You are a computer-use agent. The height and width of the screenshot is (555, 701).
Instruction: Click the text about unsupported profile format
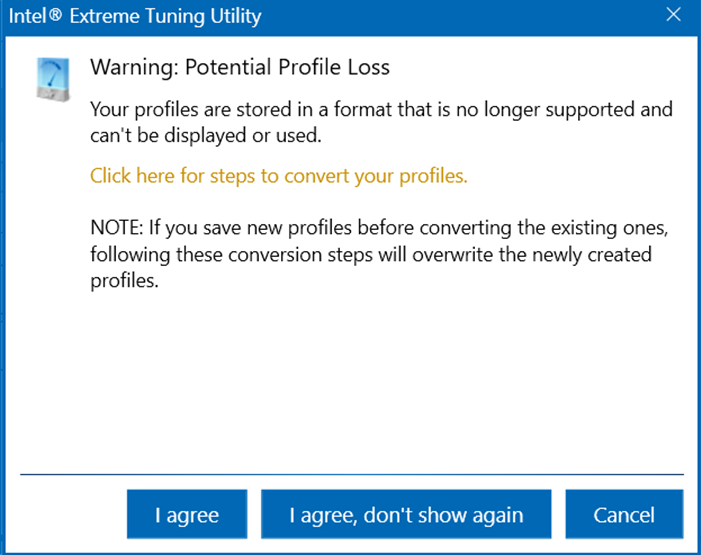tap(381, 122)
